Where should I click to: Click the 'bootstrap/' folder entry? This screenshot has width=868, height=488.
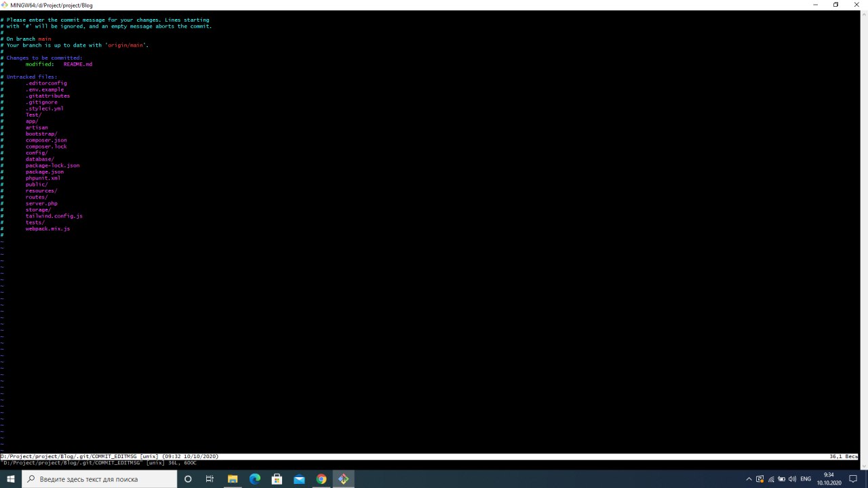(41, 134)
